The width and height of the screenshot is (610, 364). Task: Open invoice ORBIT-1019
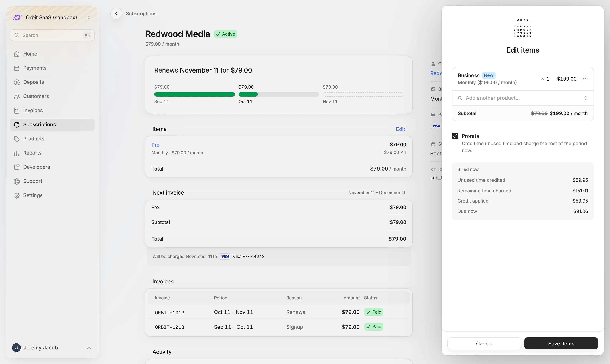(x=169, y=312)
